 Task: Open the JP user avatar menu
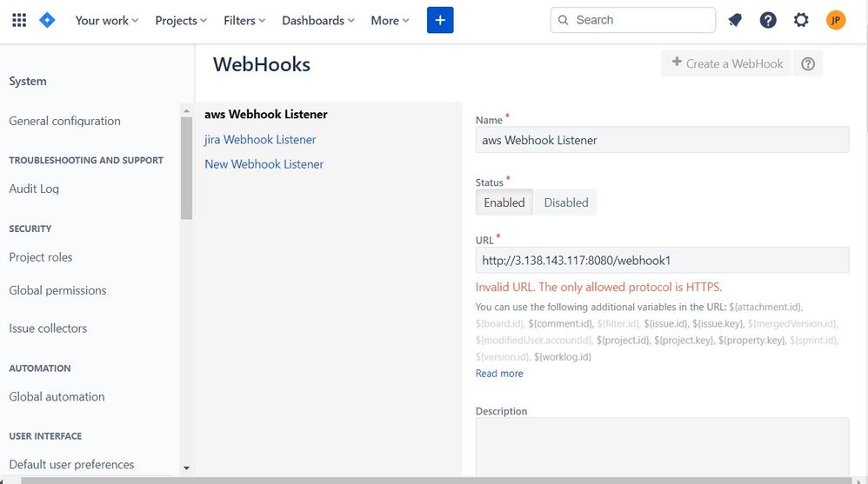click(x=835, y=21)
